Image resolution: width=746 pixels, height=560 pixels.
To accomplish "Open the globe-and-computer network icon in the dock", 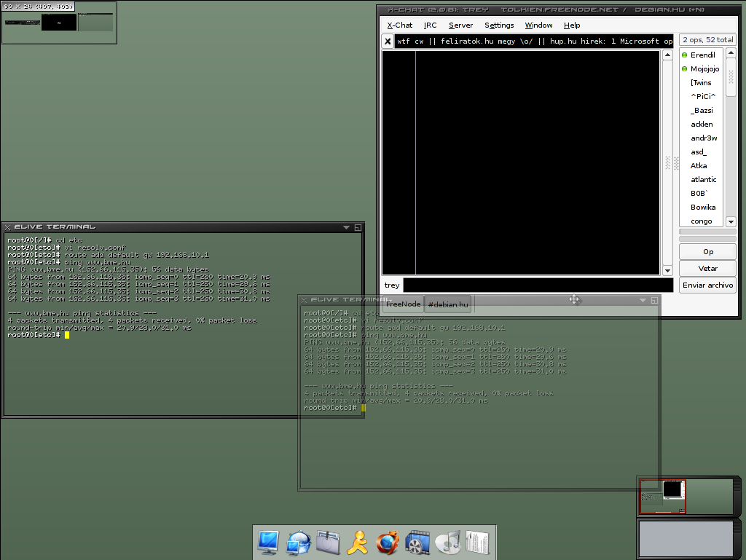I will point(298,543).
